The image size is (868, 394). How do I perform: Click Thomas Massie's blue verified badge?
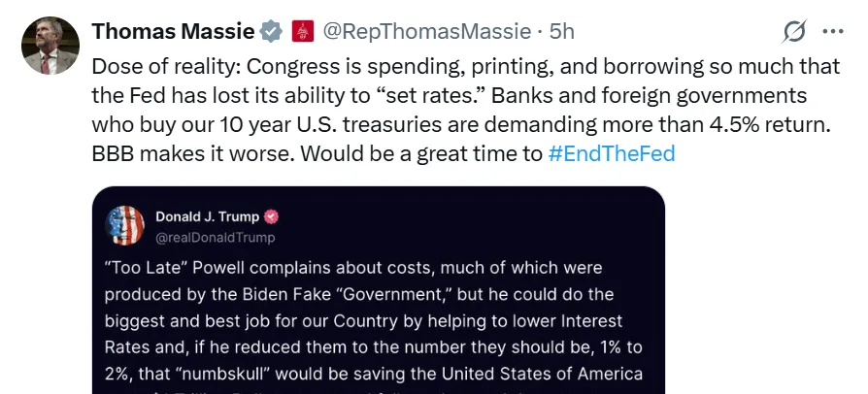271,31
